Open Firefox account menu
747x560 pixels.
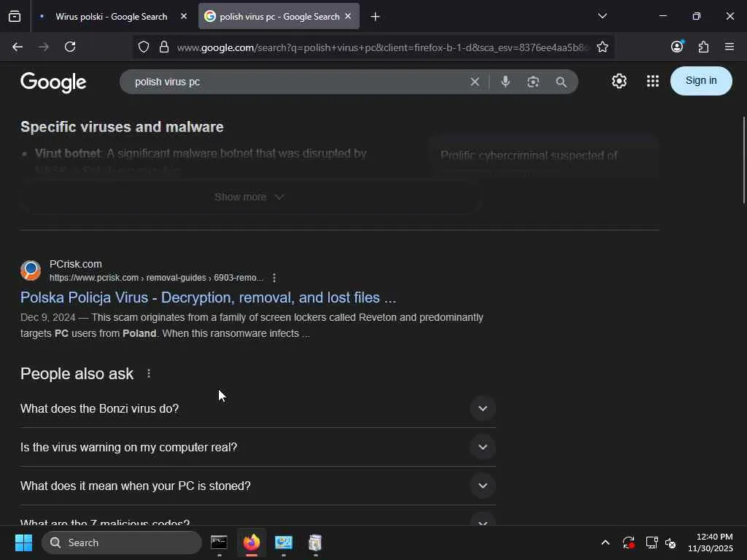click(x=677, y=47)
